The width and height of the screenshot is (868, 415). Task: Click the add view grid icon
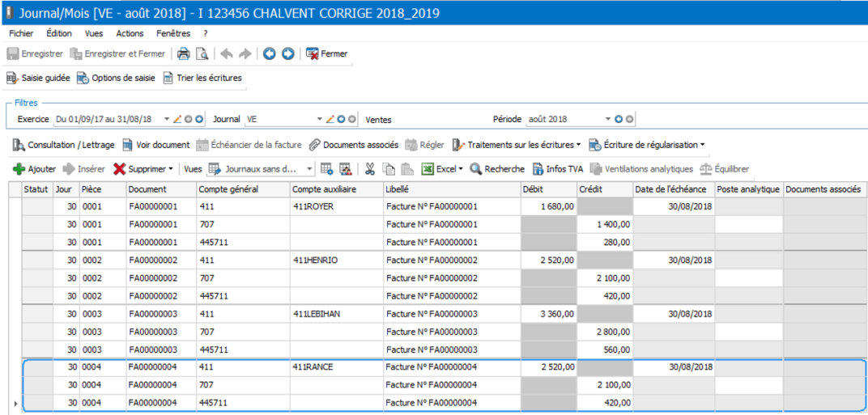pyautogui.click(x=326, y=169)
